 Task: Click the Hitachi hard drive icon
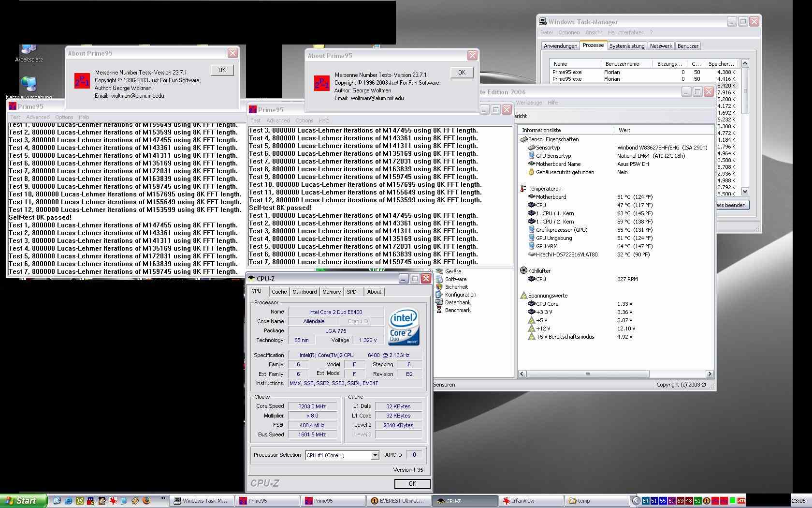(531, 254)
